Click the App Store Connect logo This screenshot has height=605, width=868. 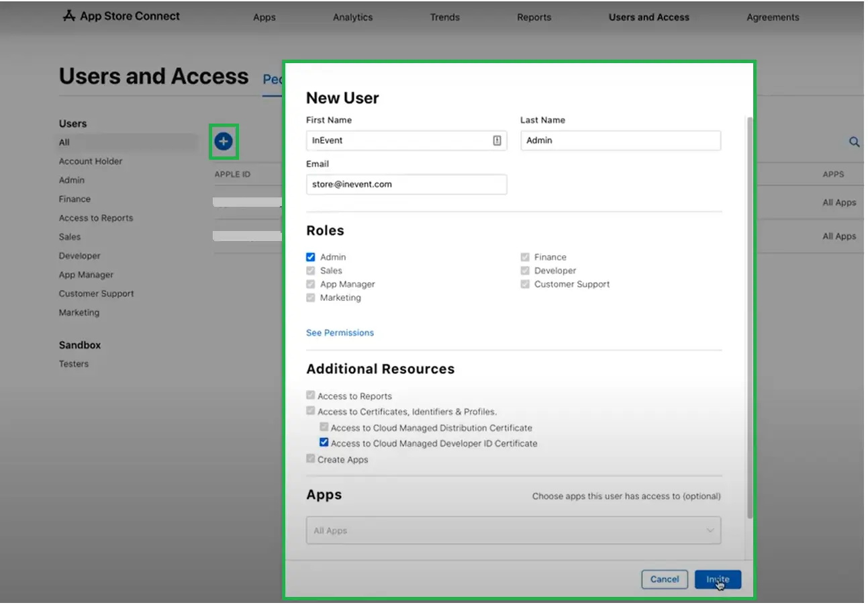coord(122,16)
